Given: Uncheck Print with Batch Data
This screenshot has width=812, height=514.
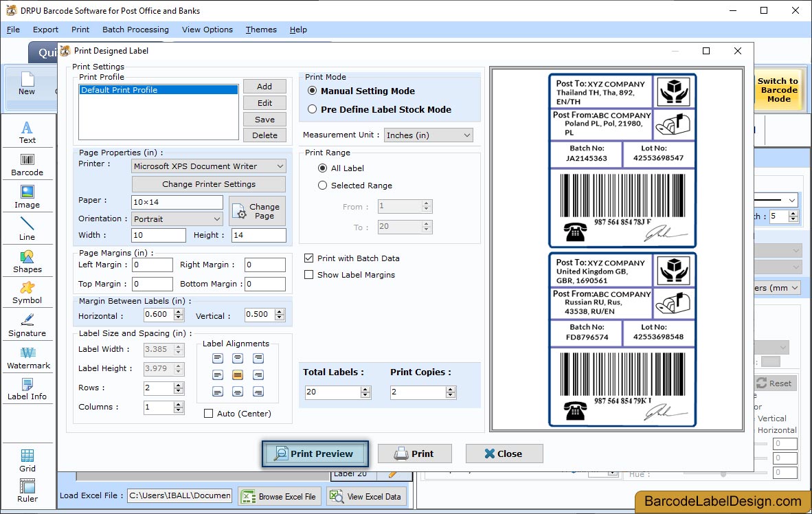Looking at the screenshot, I should [x=308, y=258].
